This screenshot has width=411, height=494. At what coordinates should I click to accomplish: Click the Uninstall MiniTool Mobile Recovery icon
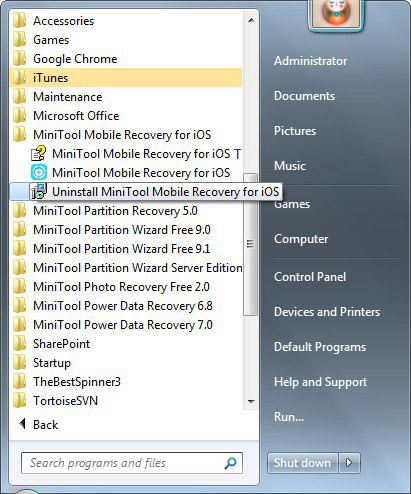point(39,191)
